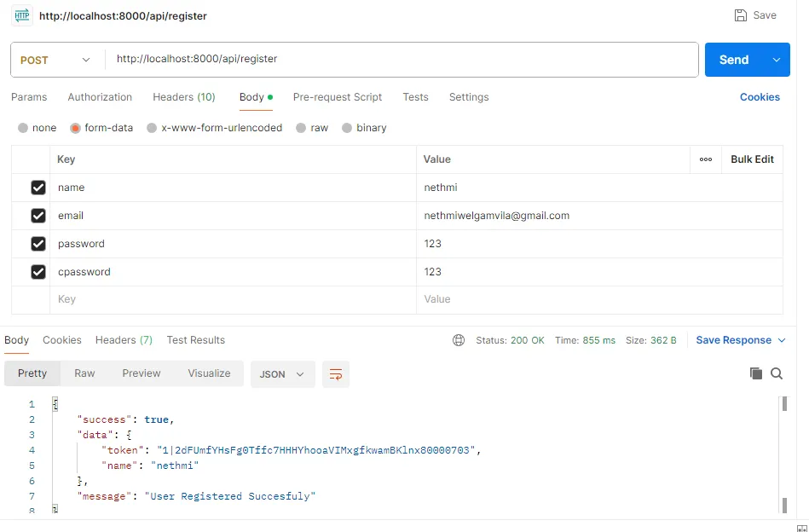The image size is (809, 532).
Task: Collapse the JSON data object on line 3
Action: click(x=55, y=435)
